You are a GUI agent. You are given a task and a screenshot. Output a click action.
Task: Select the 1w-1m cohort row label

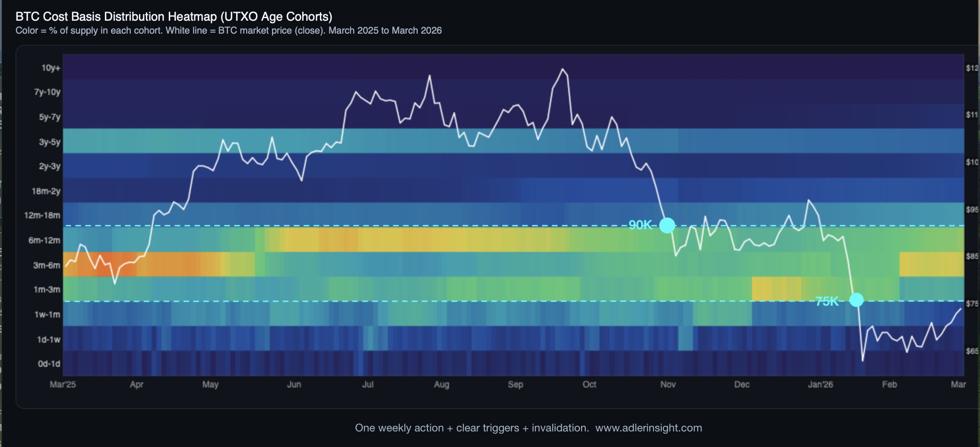[x=47, y=315]
